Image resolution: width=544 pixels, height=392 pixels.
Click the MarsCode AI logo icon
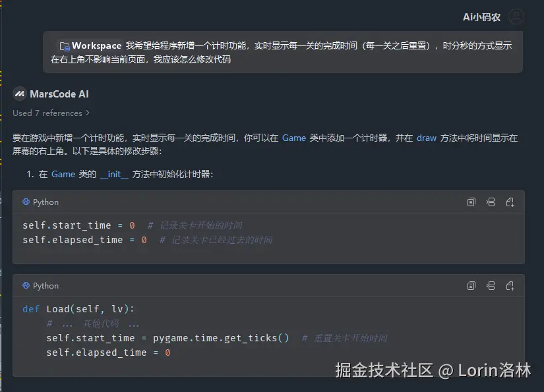pyautogui.click(x=20, y=94)
